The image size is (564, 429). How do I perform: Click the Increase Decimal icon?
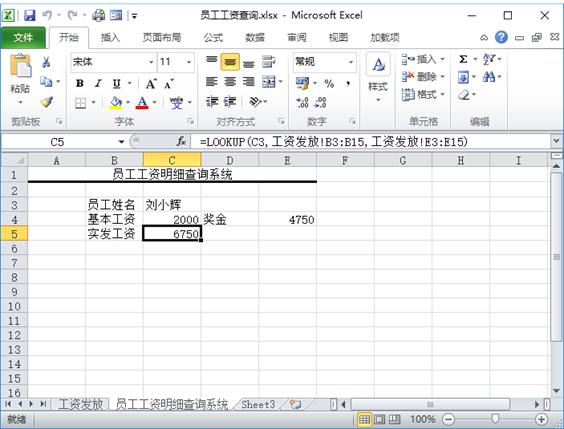(x=302, y=102)
